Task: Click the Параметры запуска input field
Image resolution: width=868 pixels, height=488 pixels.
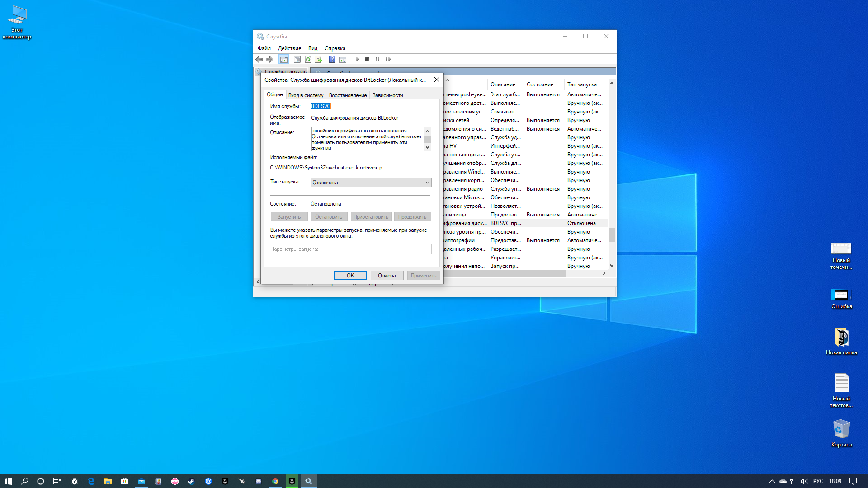Action: (x=376, y=249)
